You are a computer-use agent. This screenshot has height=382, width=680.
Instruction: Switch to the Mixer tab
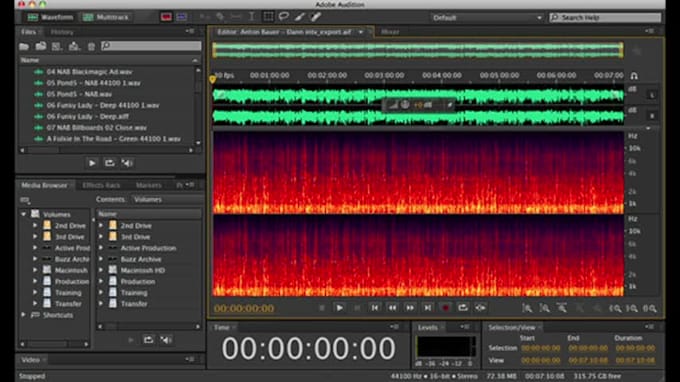[x=390, y=32]
